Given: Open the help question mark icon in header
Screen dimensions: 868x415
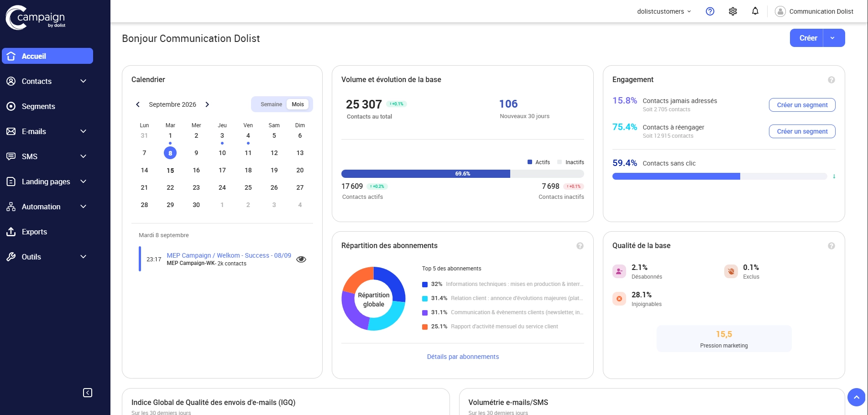Looking at the screenshot, I should (x=710, y=11).
